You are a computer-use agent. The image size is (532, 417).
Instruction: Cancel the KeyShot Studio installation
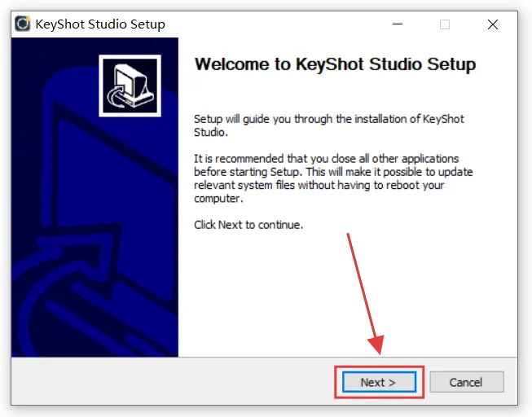(466, 382)
